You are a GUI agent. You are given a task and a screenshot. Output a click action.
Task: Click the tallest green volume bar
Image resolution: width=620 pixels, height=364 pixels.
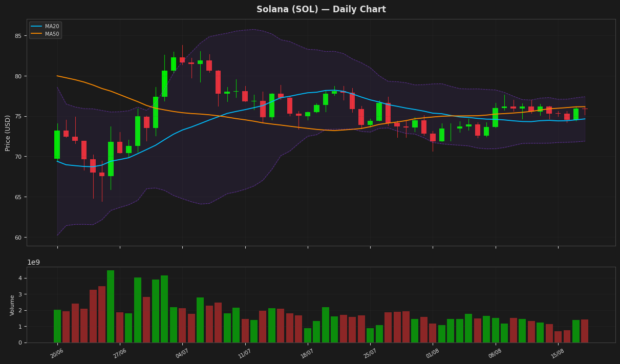pos(111,306)
